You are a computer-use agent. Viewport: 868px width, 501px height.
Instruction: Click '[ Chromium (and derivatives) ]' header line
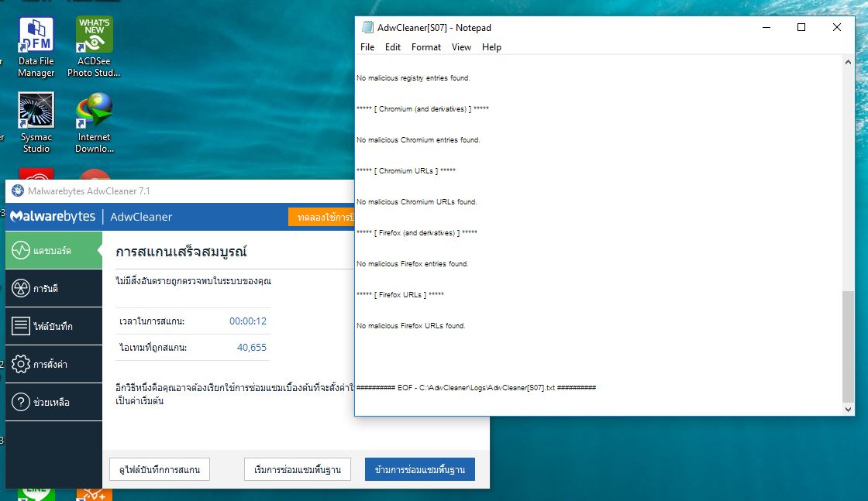coord(422,109)
